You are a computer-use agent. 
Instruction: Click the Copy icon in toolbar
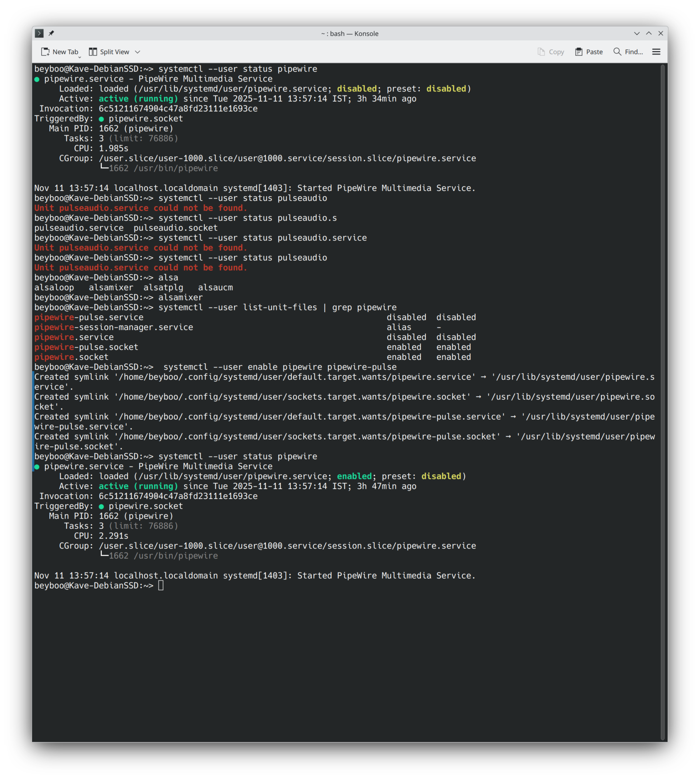[541, 52]
